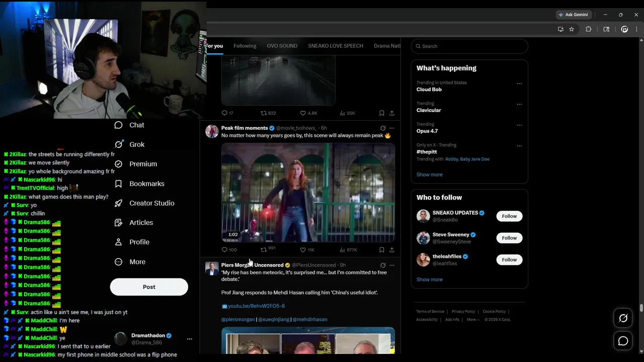Open more options for Cloud Bob trend

click(519, 84)
